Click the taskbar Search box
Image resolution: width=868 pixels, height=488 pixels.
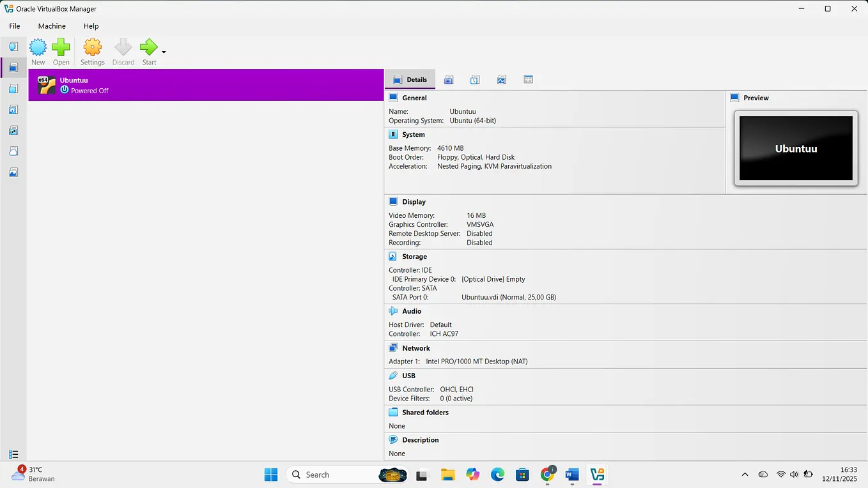coord(347,475)
